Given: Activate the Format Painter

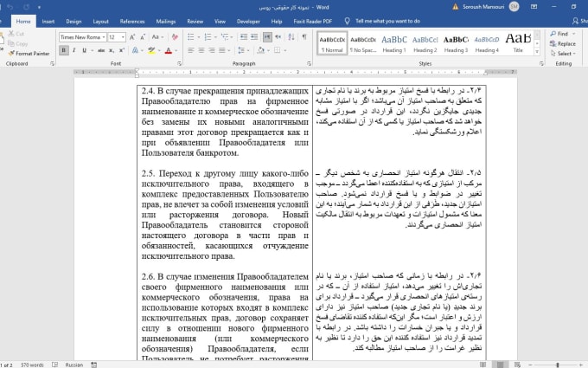Looking at the screenshot, I should point(29,54).
